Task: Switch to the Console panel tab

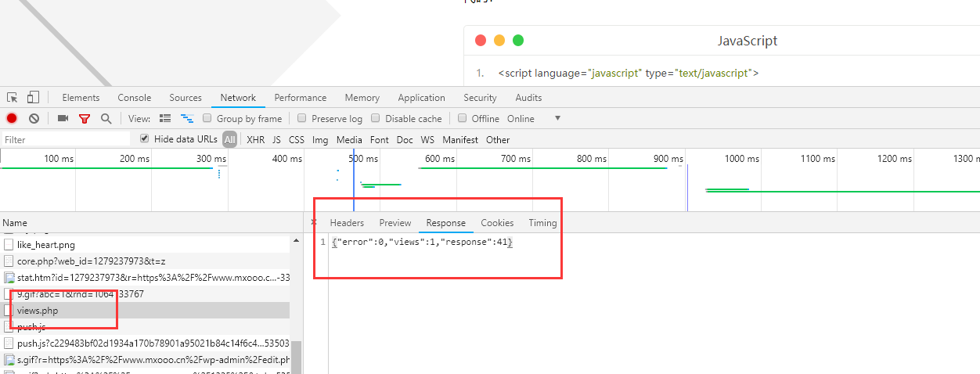Action: [134, 98]
